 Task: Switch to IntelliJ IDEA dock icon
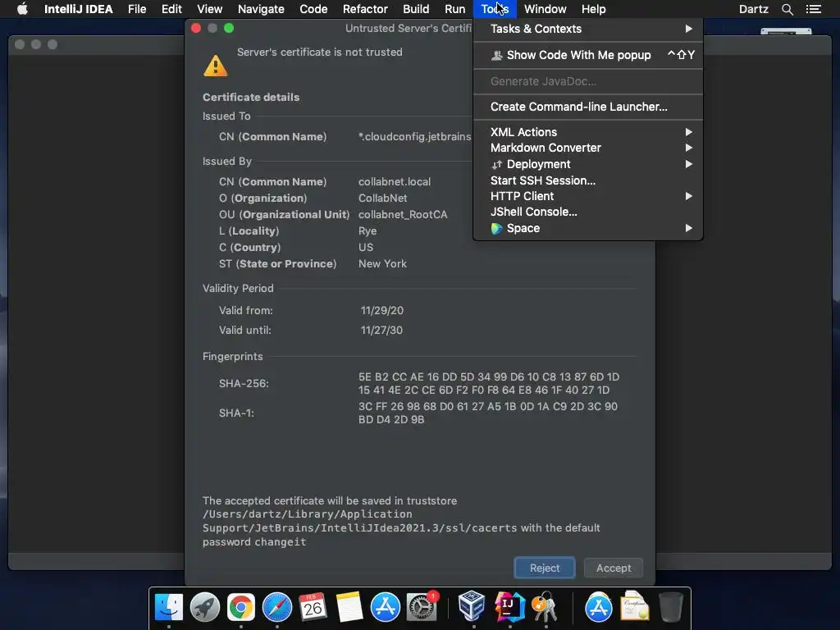[x=509, y=607]
